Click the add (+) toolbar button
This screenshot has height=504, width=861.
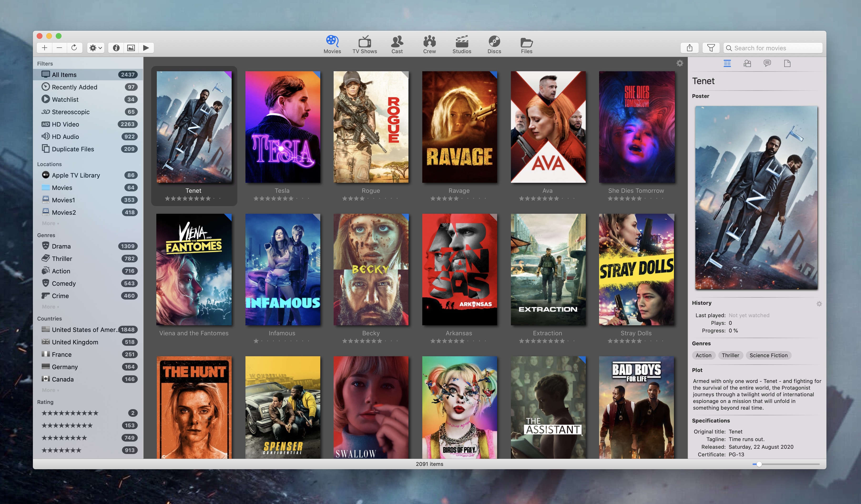44,48
